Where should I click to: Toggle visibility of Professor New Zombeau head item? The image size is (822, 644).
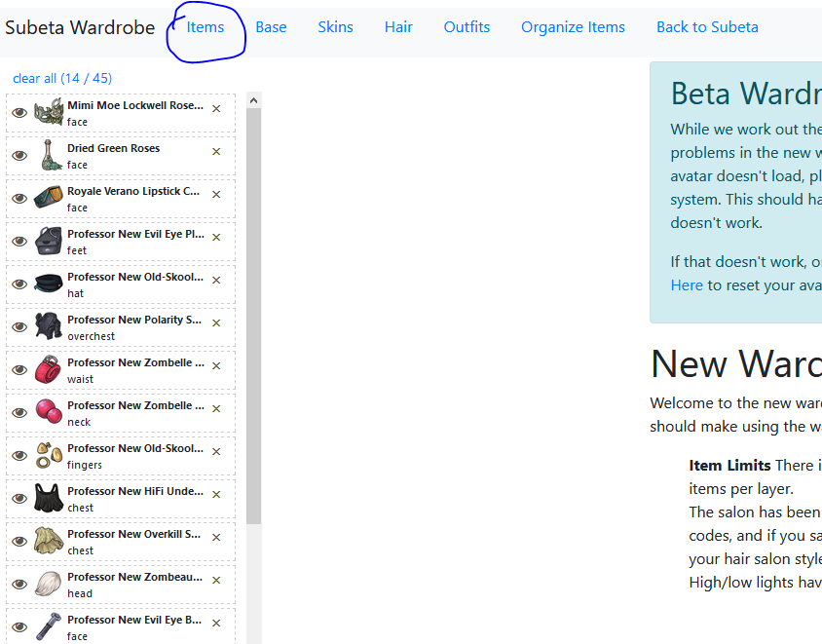19,585
